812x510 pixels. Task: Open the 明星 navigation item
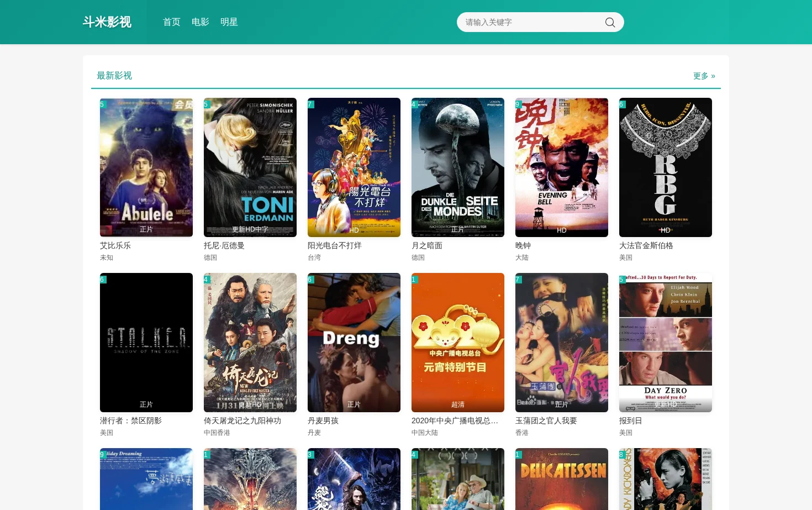point(229,22)
